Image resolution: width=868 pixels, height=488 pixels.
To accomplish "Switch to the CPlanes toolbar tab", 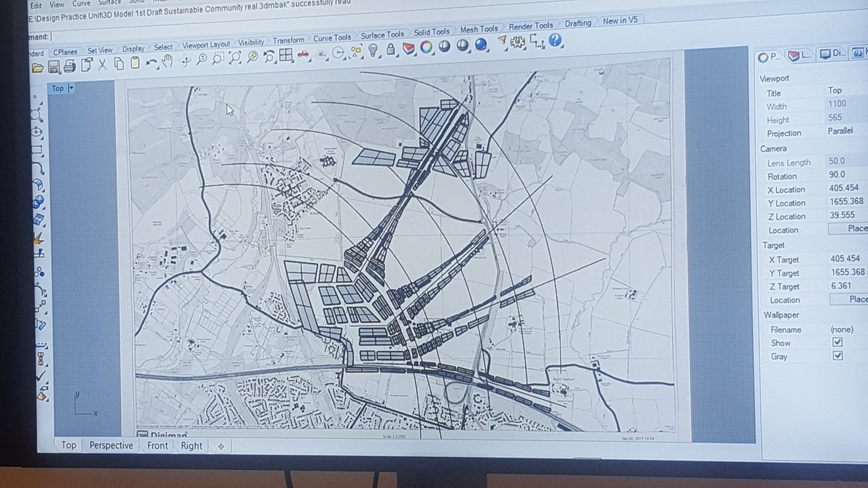I will [x=65, y=52].
